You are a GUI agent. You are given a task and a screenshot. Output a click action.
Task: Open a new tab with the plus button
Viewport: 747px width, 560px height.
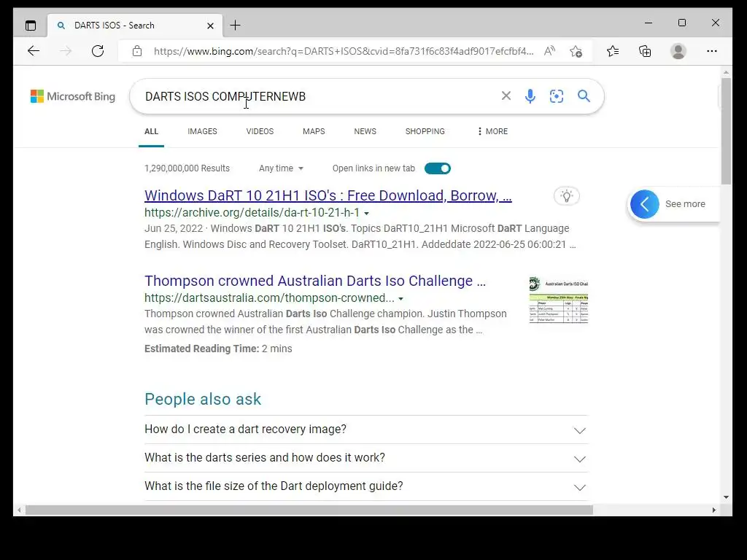pyautogui.click(x=236, y=26)
